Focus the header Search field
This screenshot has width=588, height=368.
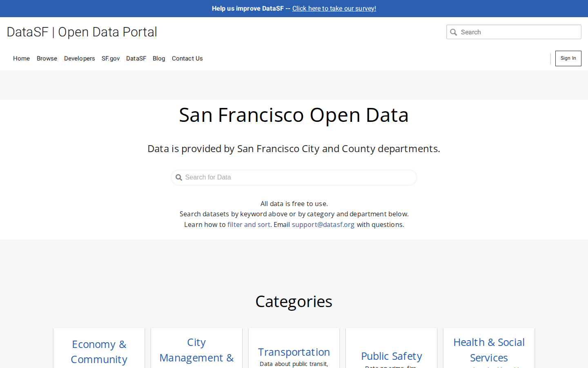pos(514,32)
